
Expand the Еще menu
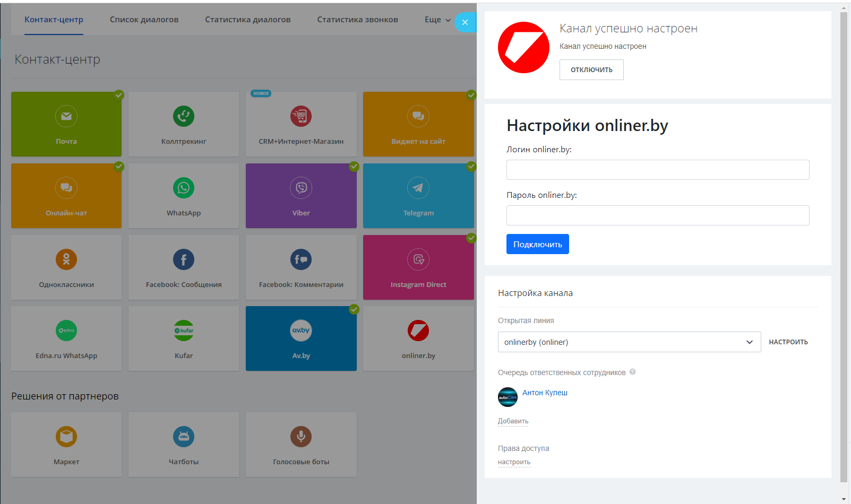pos(437,20)
